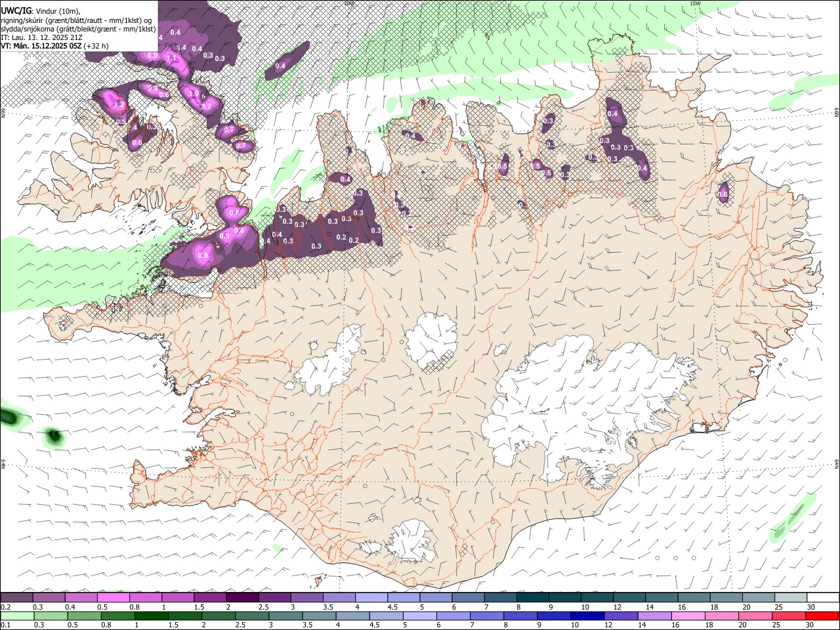Click the '0.1' label on the lower scale

click(7, 625)
